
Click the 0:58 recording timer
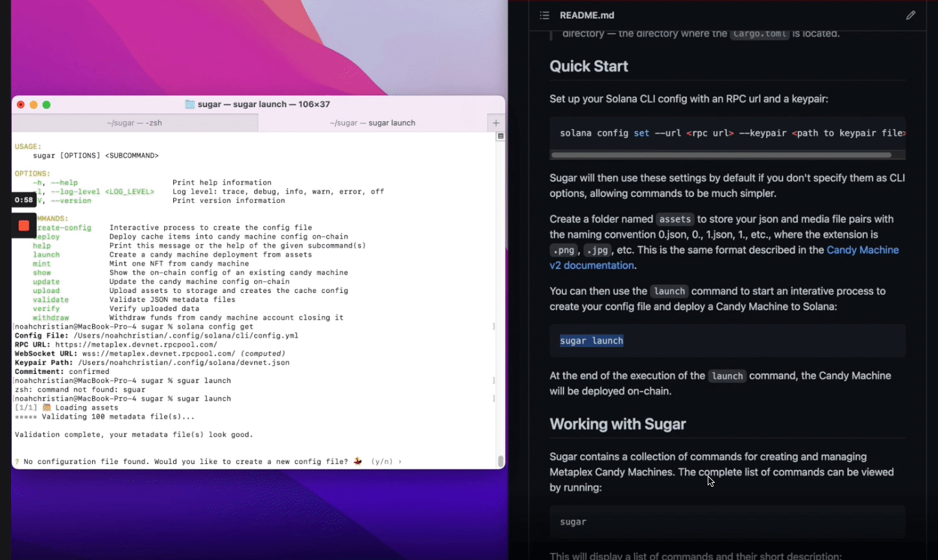(x=24, y=200)
